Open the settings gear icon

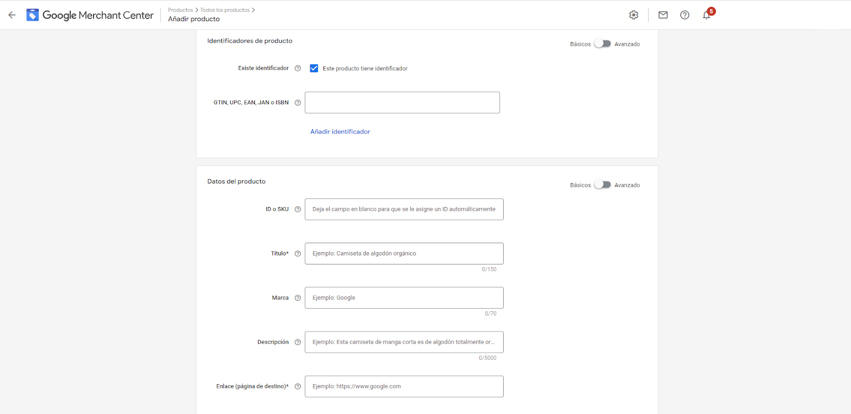(x=633, y=15)
